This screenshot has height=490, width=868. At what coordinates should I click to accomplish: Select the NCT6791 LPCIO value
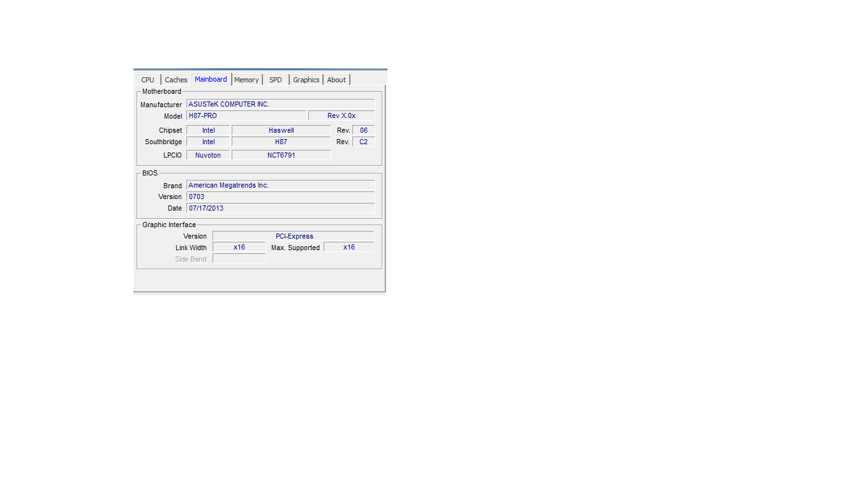click(281, 155)
